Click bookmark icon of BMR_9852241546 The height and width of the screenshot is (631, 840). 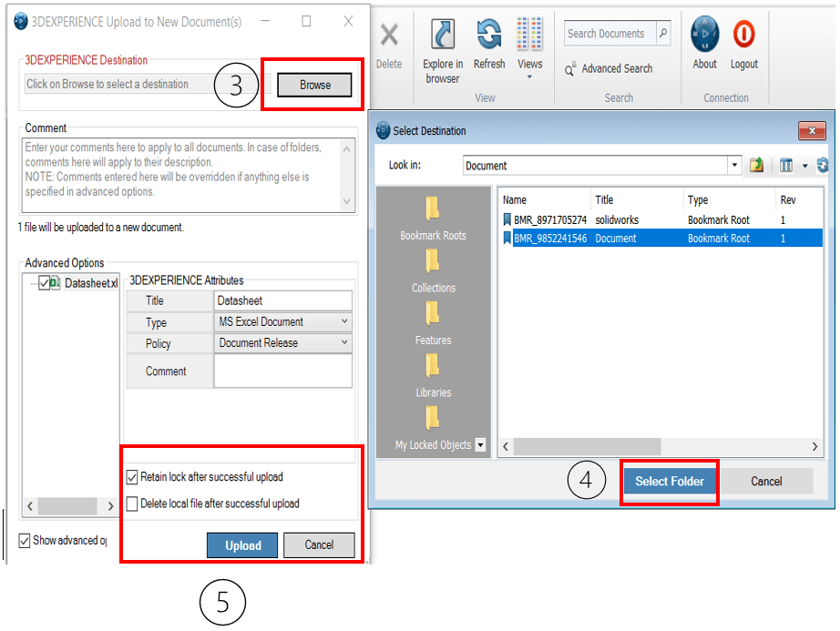click(x=507, y=239)
